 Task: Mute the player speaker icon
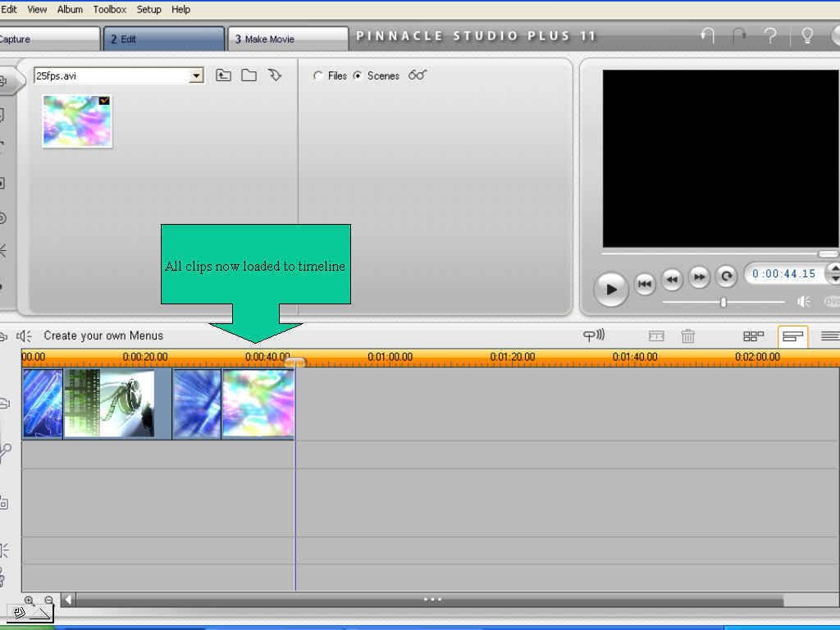point(804,302)
